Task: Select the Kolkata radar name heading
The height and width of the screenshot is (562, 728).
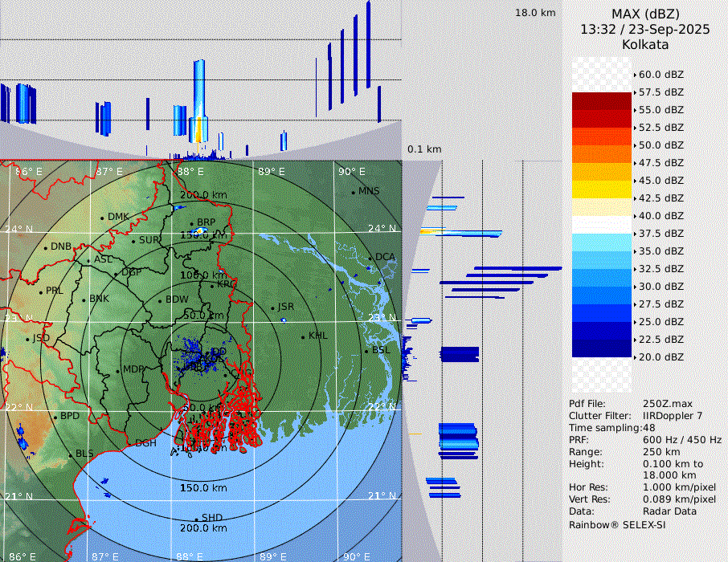Action: click(645, 44)
